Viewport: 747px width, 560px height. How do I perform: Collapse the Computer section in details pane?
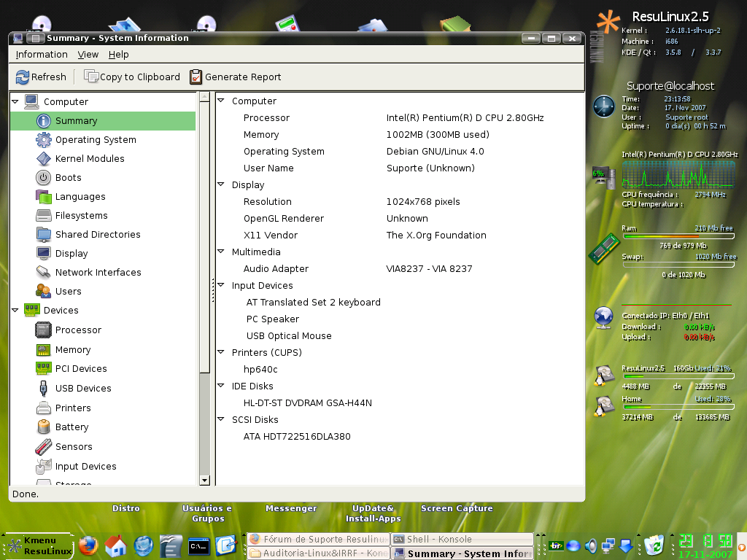[x=220, y=101]
